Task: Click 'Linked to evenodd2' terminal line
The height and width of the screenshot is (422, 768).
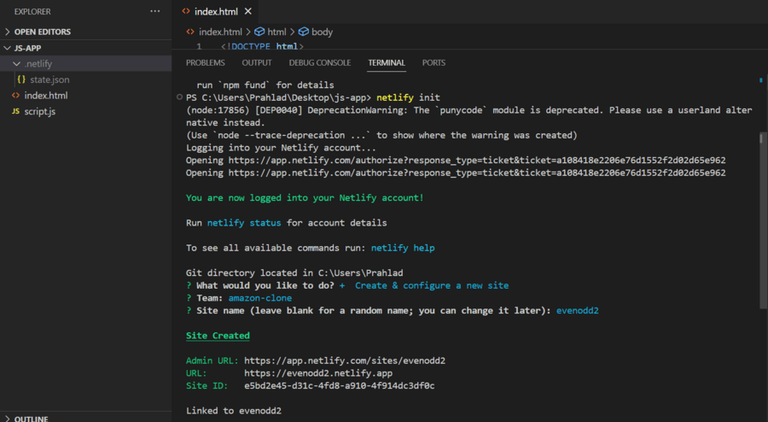Action: (234, 411)
